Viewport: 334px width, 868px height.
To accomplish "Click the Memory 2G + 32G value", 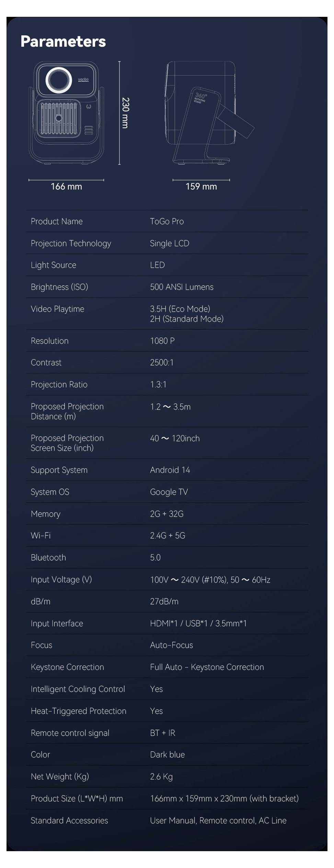I will [167, 514].
